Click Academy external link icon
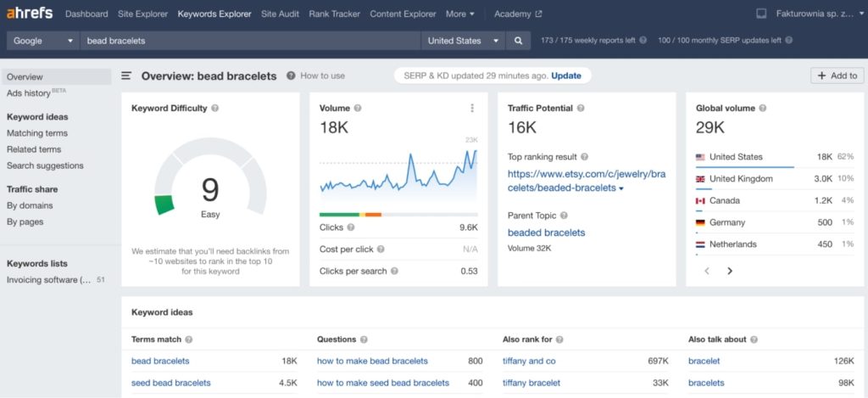The width and height of the screenshot is (868, 398). coord(538,14)
